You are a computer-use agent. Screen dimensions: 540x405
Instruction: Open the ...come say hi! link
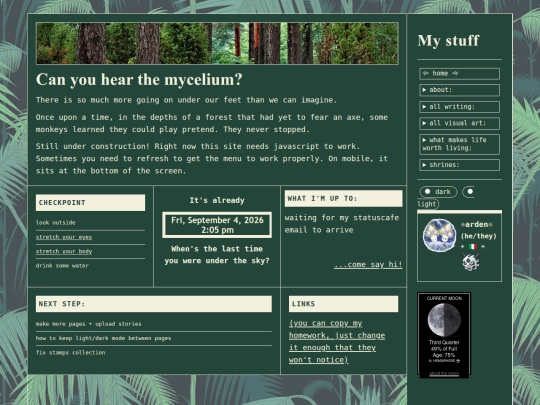pyautogui.click(x=368, y=264)
